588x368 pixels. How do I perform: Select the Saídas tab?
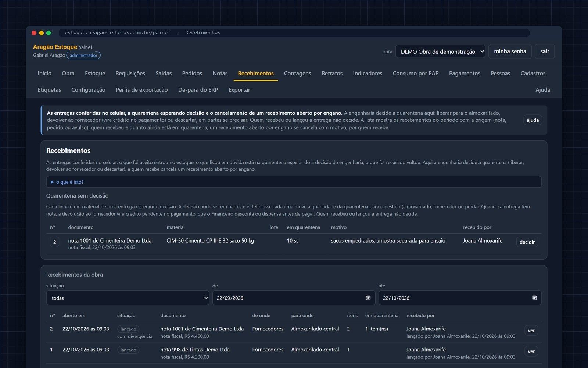click(x=164, y=73)
